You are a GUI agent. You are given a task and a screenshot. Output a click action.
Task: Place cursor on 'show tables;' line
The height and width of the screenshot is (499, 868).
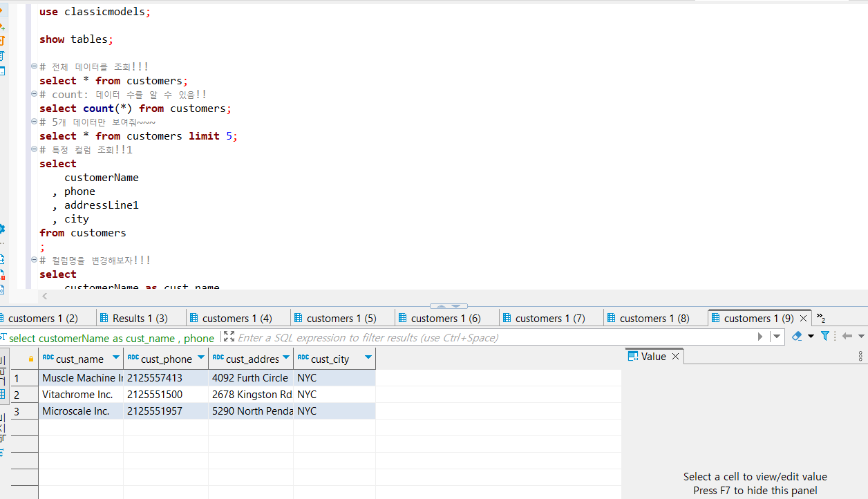76,39
